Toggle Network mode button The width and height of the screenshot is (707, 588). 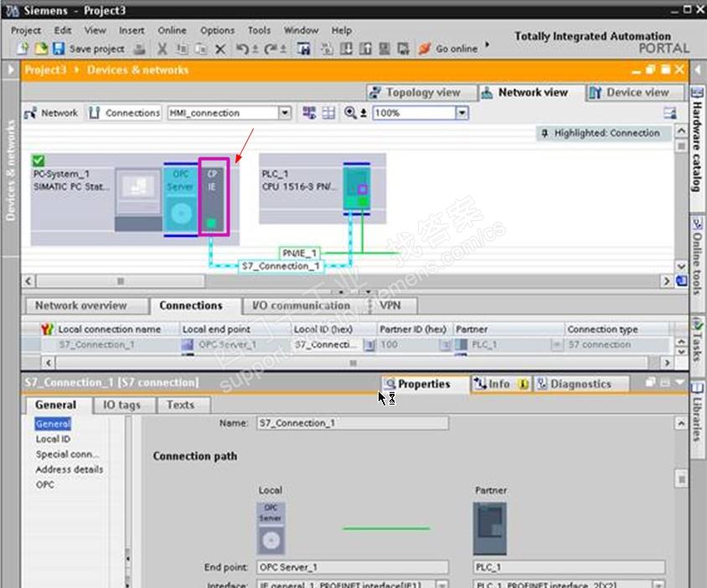(51, 113)
